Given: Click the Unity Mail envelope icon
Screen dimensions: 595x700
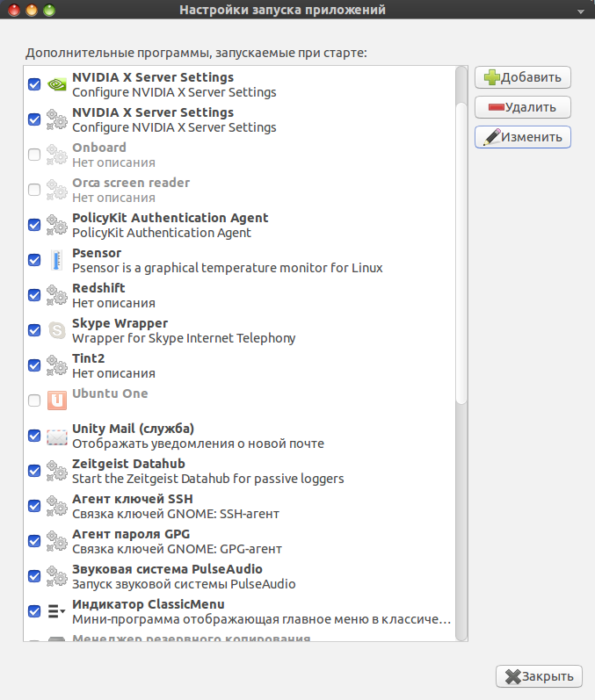Looking at the screenshot, I should [57, 437].
